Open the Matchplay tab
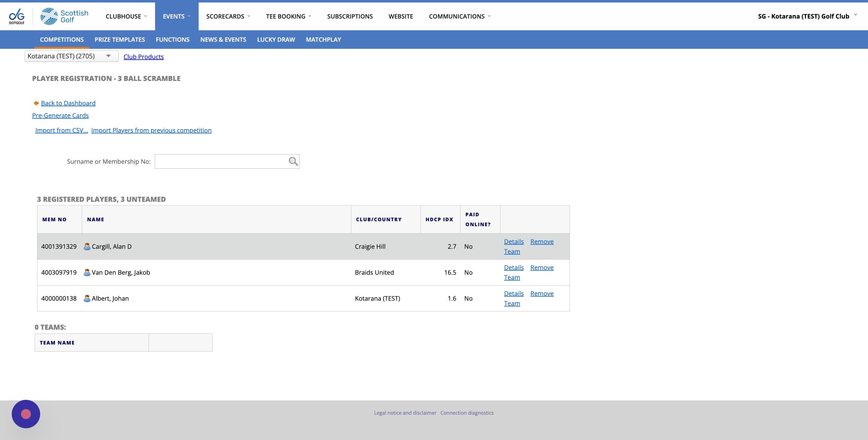868x440 pixels. [x=323, y=40]
